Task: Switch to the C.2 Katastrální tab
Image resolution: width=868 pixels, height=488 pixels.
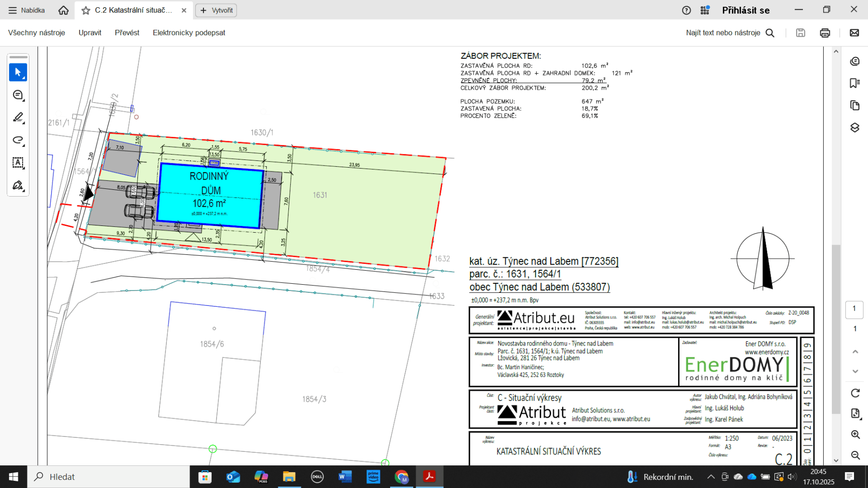Action: click(x=129, y=10)
